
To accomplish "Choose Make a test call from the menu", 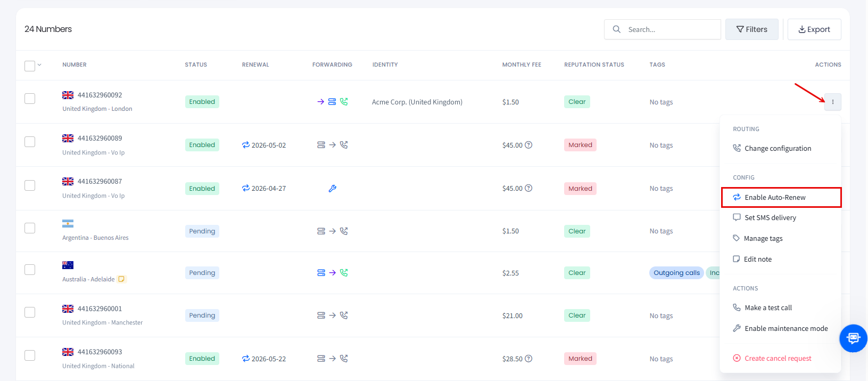I will pyautogui.click(x=781, y=307).
